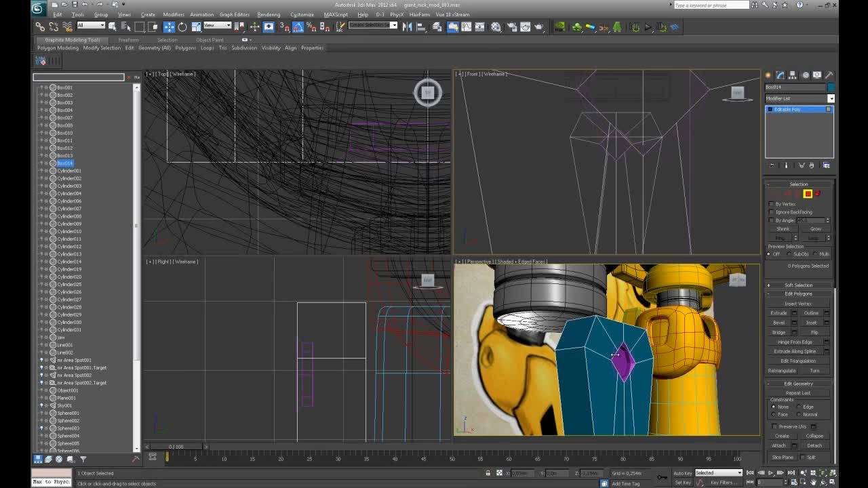The width and height of the screenshot is (868, 488).
Task: Enable the 3D Snaps toggle
Action: (285, 26)
